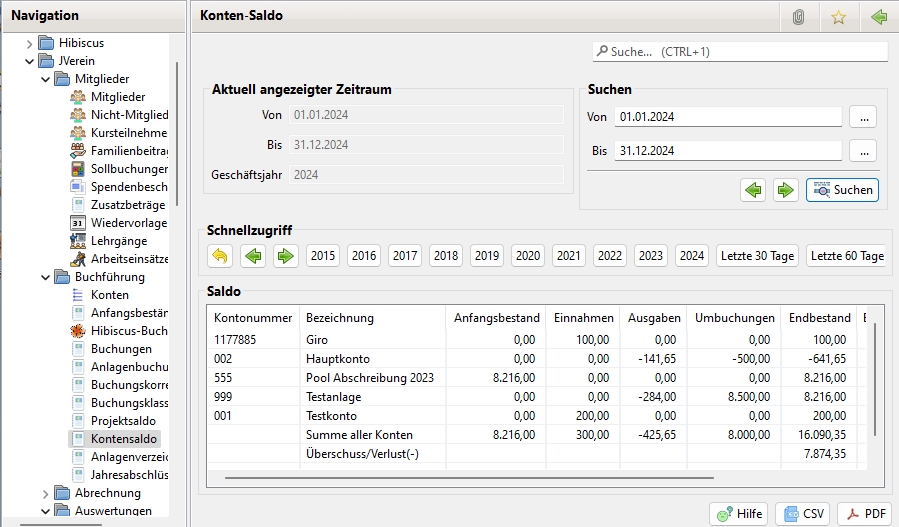Collapse the JVerein tree node
This screenshot has width=899, height=527.
pos(29,61)
